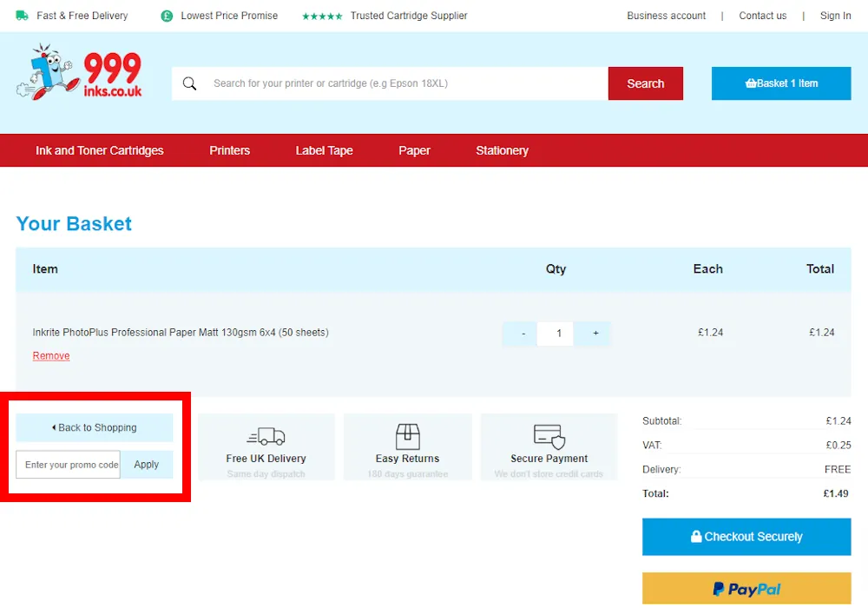The width and height of the screenshot is (868, 615).
Task: Click the Lowest Price Promise pound icon
Action: pyautogui.click(x=166, y=15)
